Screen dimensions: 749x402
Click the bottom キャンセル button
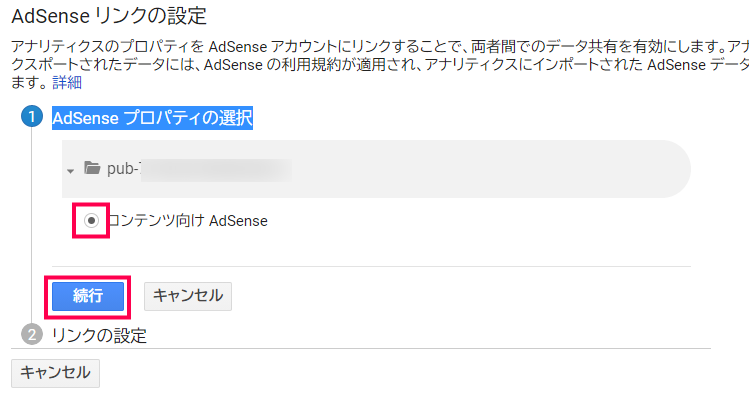[x=55, y=373]
